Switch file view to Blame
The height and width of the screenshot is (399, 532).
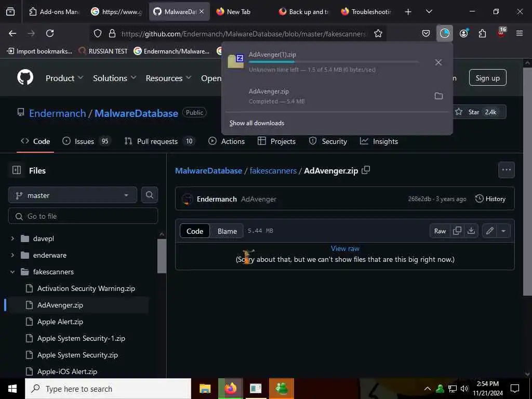(227, 231)
